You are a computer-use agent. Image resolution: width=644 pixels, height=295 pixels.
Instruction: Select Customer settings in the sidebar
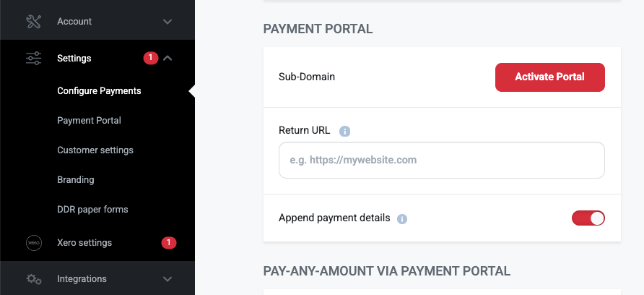[x=95, y=150]
